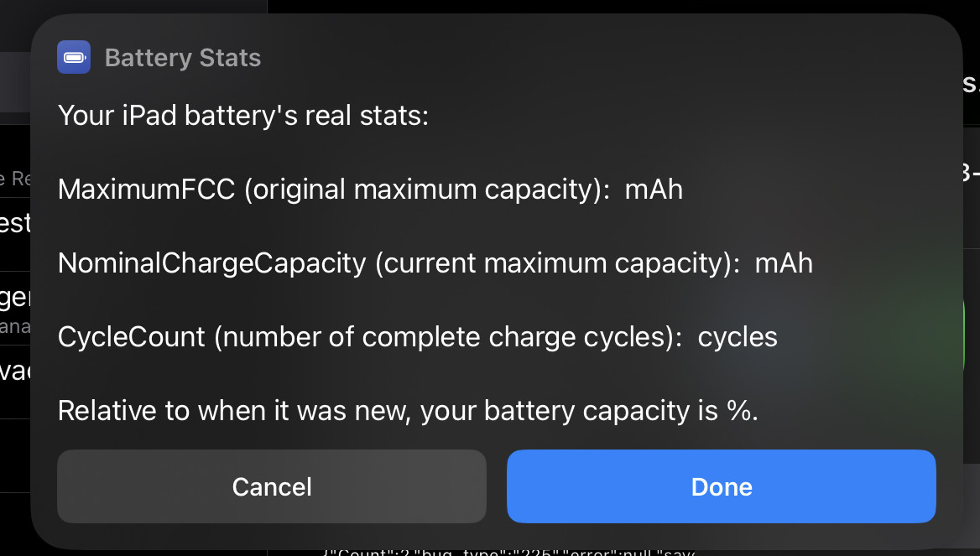The image size is (980, 556).
Task: Tap the mAh unit after MaximumFCC
Action: pos(654,190)
